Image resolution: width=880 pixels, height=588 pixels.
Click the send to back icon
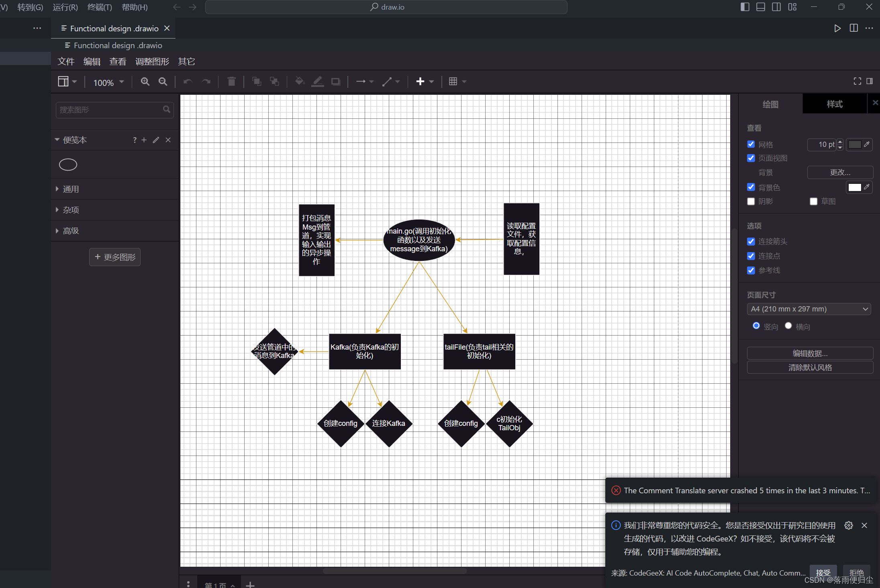tap(274, 82)
